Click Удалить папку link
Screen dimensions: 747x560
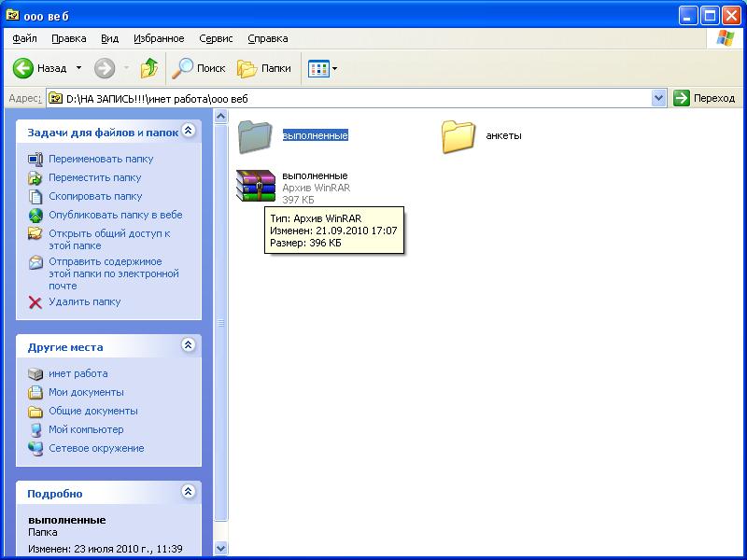pyautogui.click(x=84, y=301)
